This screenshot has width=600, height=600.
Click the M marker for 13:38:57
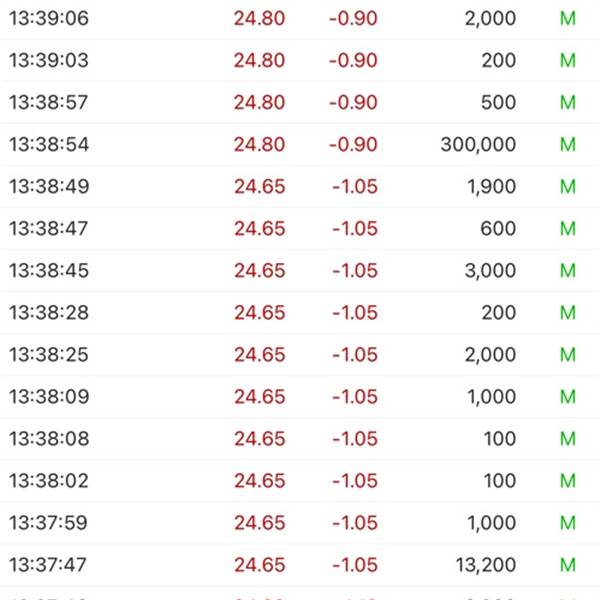(568, 103)
